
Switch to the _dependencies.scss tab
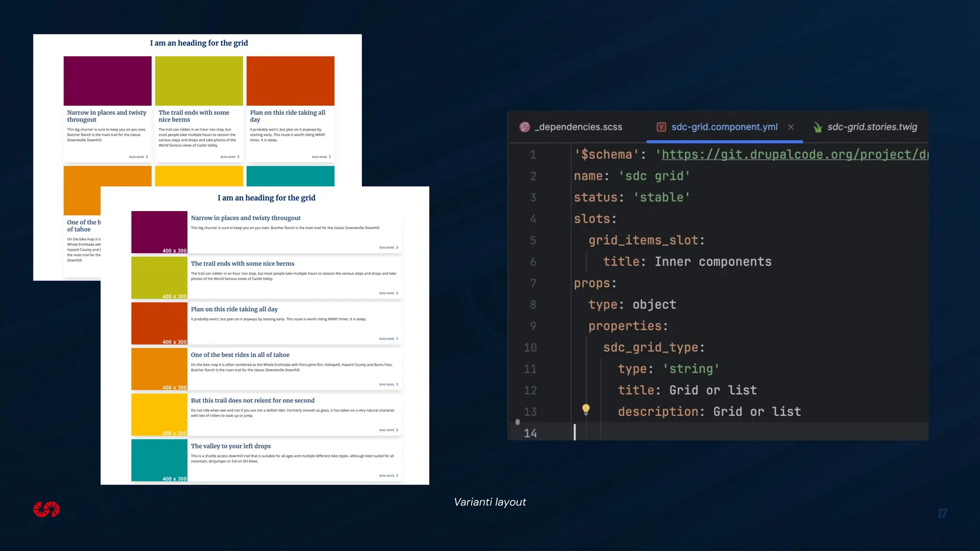point(578,127)
